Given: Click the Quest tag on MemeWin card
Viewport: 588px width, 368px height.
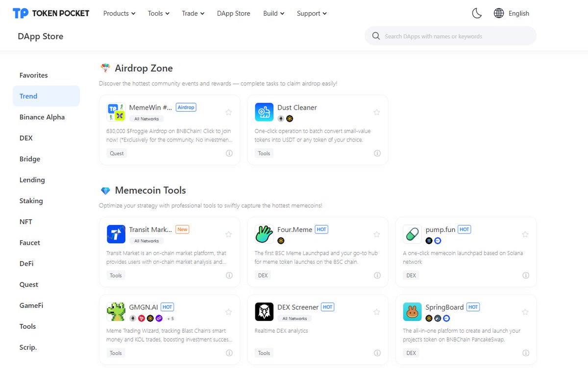Looking at the screenshot, I should [117, 153].
